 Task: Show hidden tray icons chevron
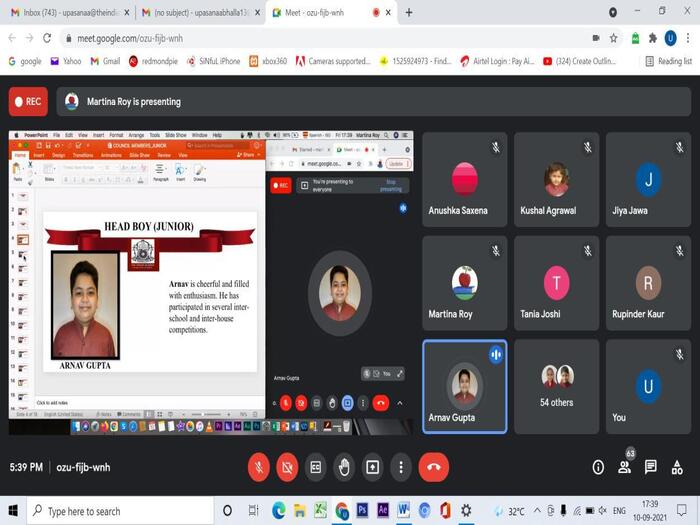[x=538, y=510]
